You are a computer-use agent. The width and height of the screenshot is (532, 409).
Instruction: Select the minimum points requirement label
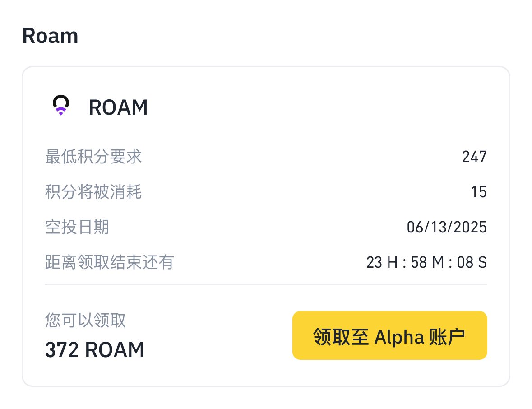[x=93, y=157]
